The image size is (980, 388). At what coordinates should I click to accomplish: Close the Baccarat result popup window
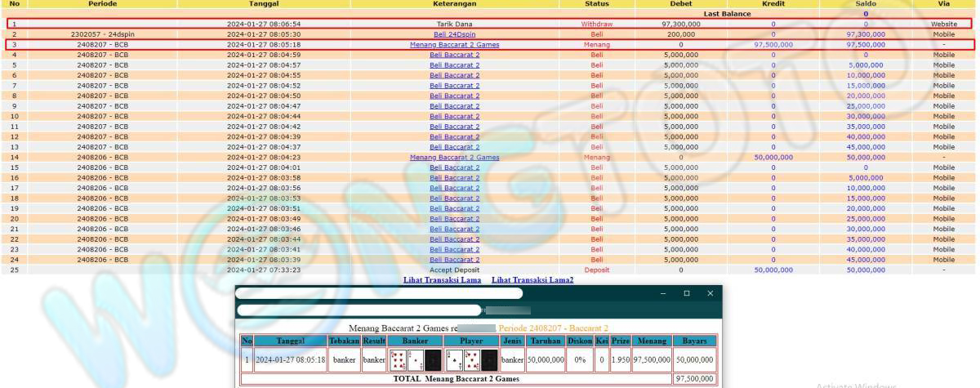click(x=710, y=293)
